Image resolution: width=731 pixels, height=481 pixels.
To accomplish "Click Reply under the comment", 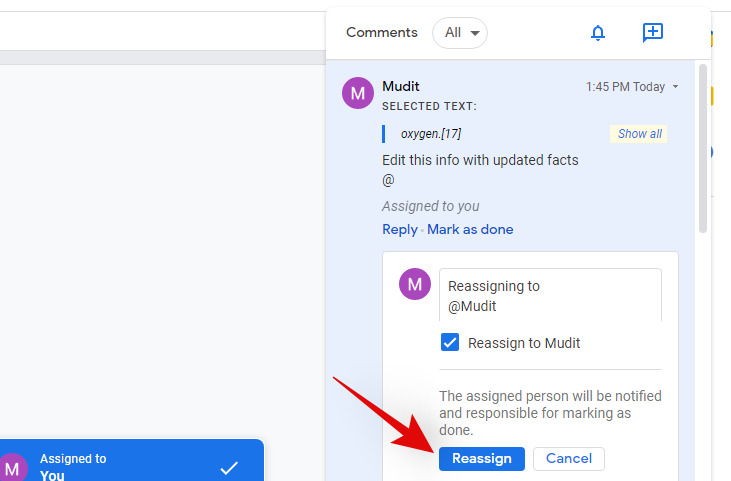I will click(x=399, y=229).
